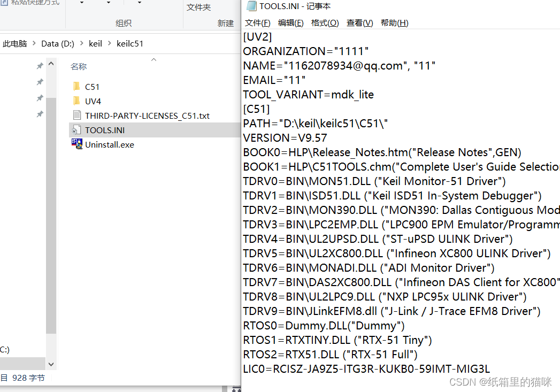This screenshot has height=392, width=560.
Task: Click TDRV3 LPC2EMP.DLL line
Action: (x=402, y=225)
